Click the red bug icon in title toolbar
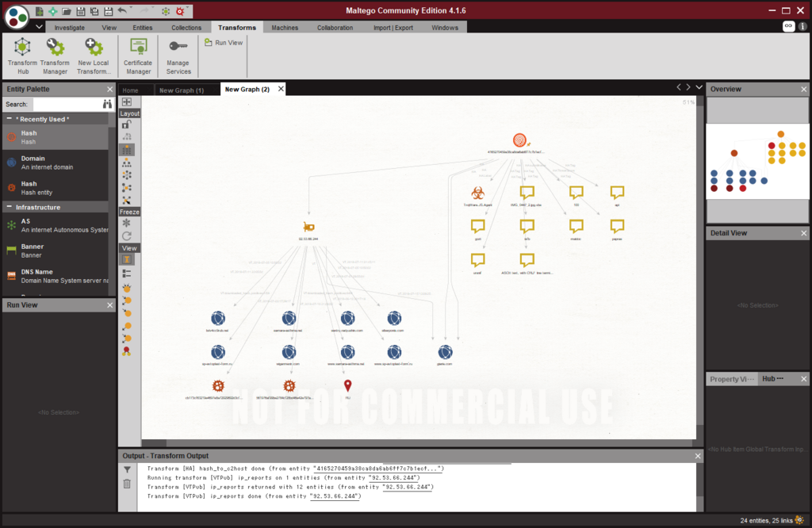This screenshot has height=528, width=812. [x=180, y=11]
